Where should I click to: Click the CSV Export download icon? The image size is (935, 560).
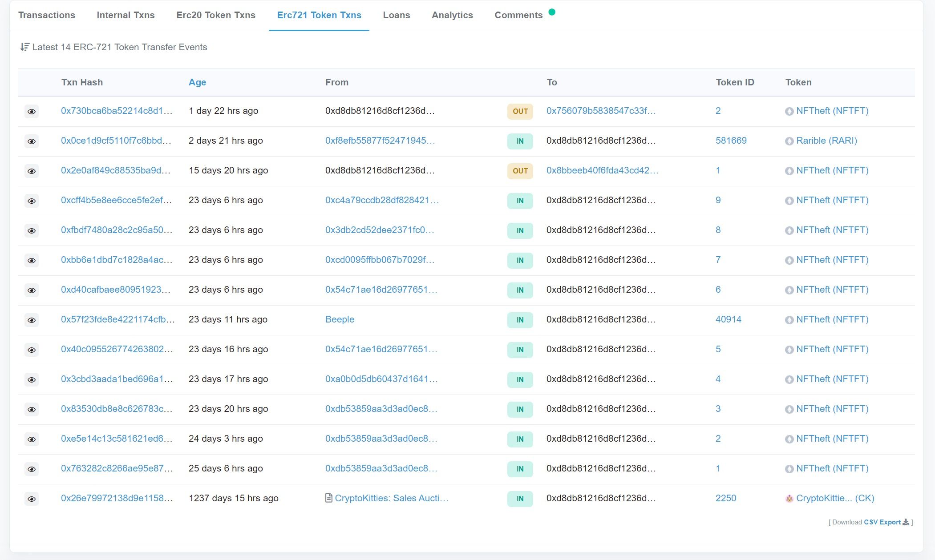(906, 522)
